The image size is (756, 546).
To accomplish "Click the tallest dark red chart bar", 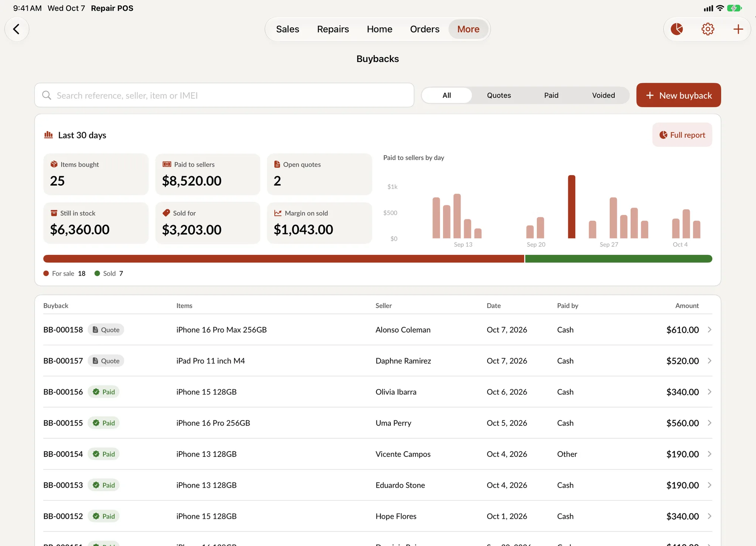I will (572, 206).
